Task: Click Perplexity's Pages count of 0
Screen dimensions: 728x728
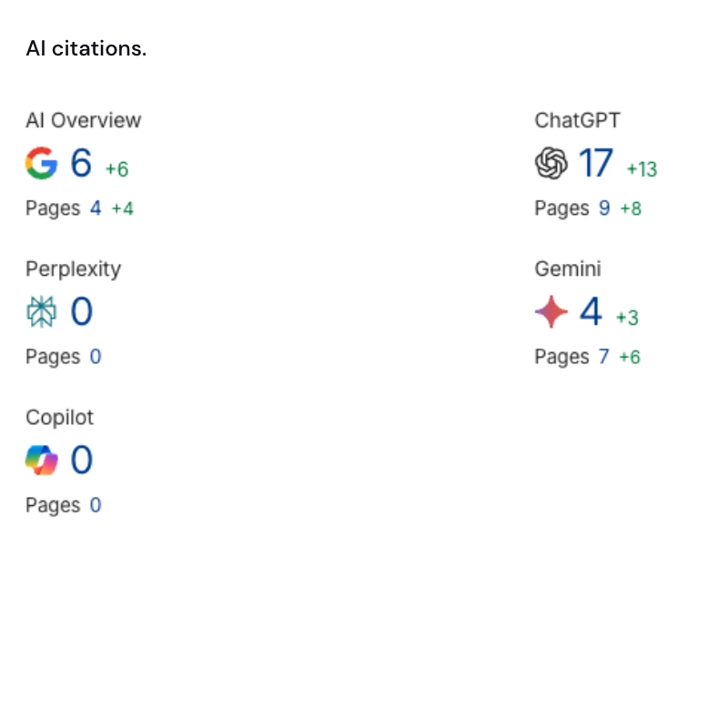Action: click(x=96, y=356)
